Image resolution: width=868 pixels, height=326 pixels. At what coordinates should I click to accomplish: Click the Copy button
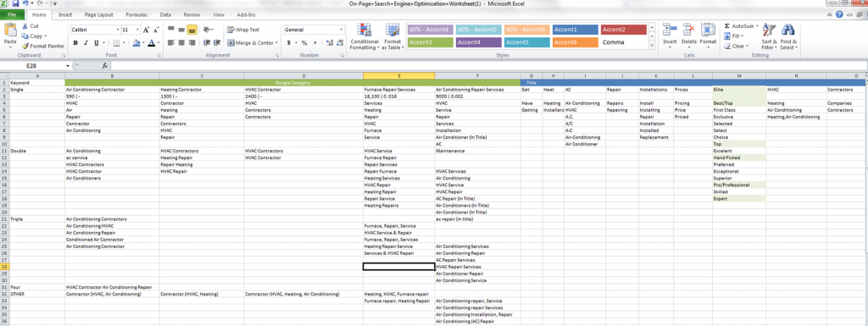pyautogui.click(x=33, y=36)
